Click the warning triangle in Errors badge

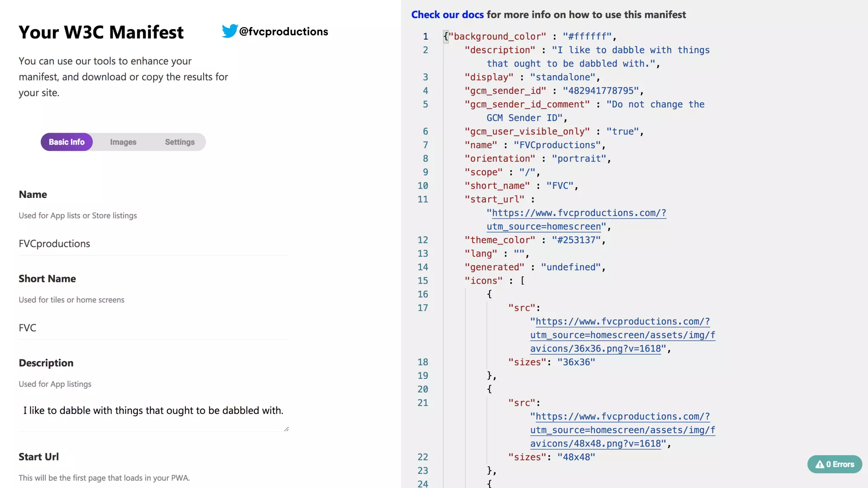tap(820, 464)
